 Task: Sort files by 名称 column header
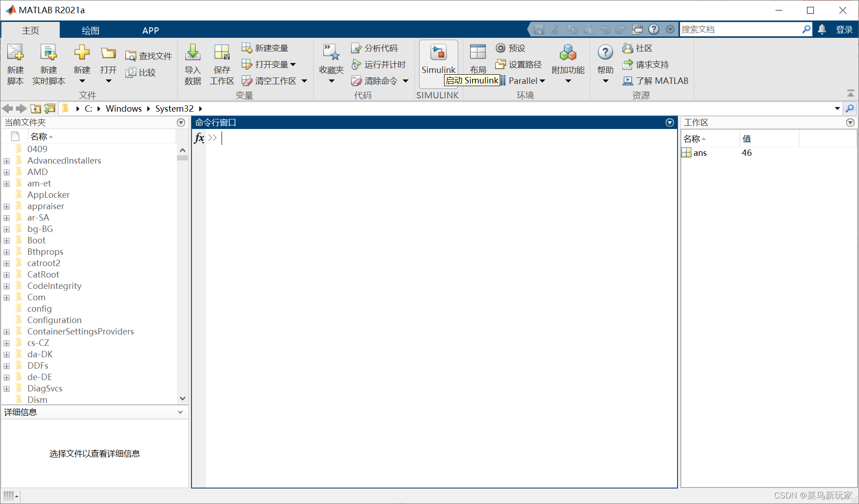[x=102, y=136]
